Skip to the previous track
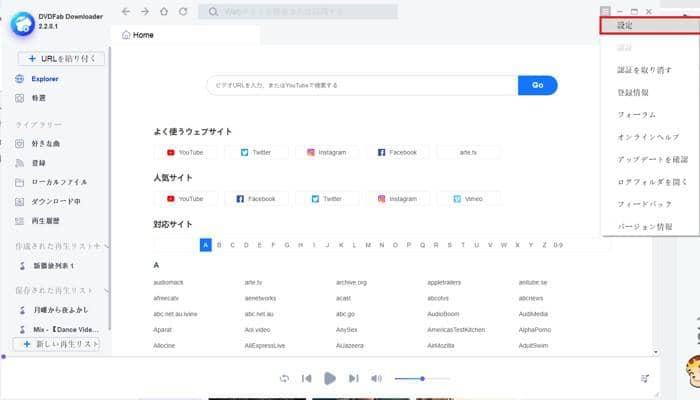 click(x=307, y=379)
